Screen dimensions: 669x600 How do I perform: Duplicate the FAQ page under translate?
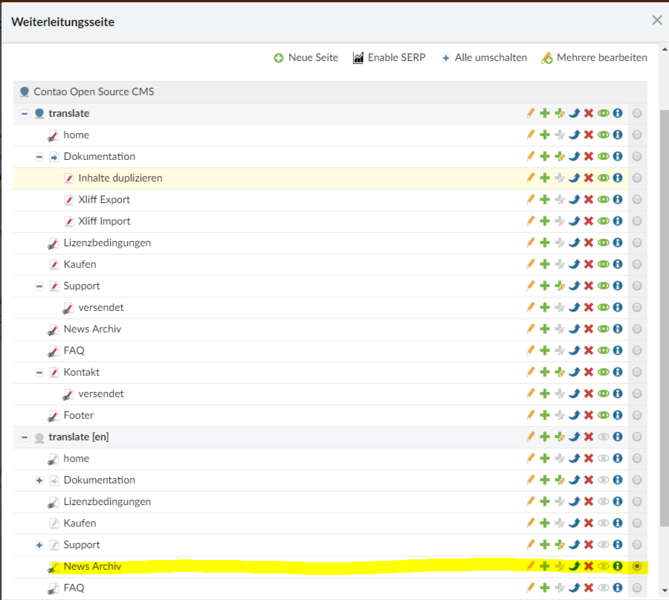click(545, 350)
